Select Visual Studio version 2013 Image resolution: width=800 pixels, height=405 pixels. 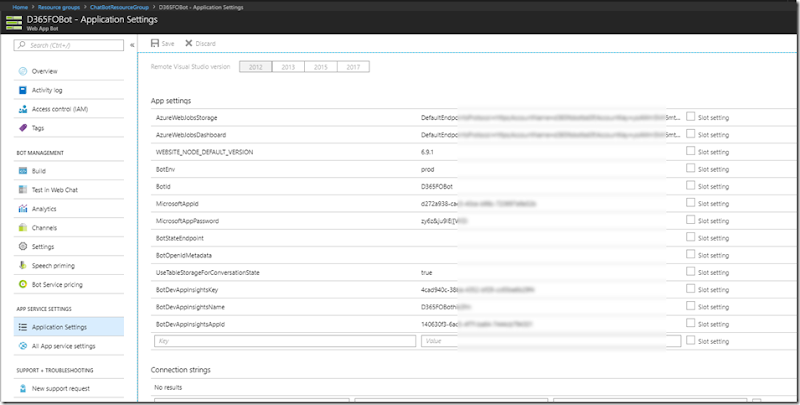point(288,67)
